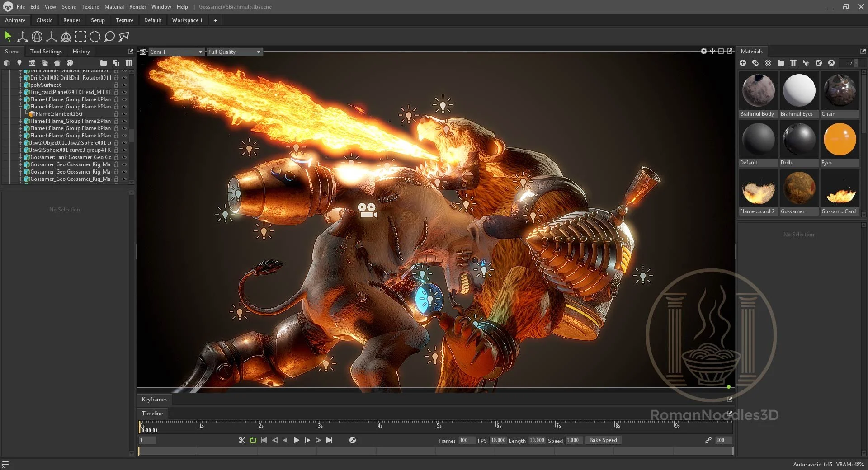
Task: Create a new material with plus icon
Action: click(x=743, y=63)
